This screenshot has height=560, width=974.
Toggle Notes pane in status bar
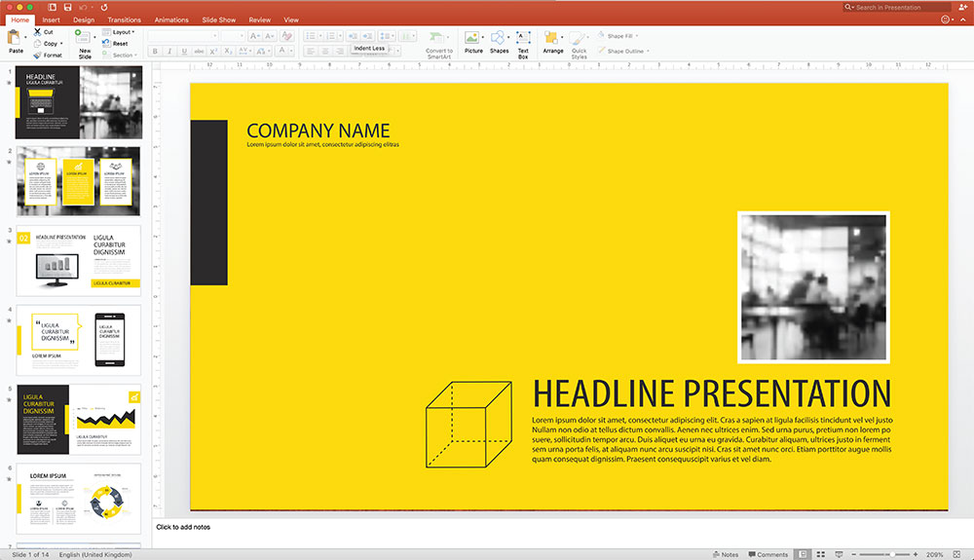tap(726, 554)
